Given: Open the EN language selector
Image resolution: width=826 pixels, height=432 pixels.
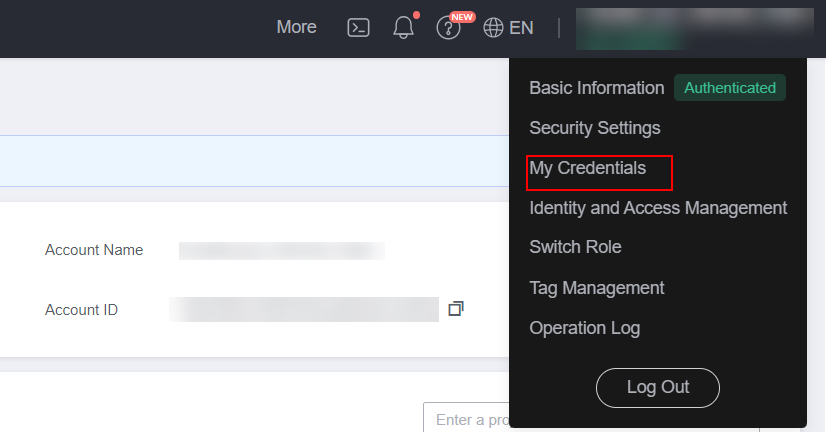Looking at the screenshot, I should click(x=508, y=27).
